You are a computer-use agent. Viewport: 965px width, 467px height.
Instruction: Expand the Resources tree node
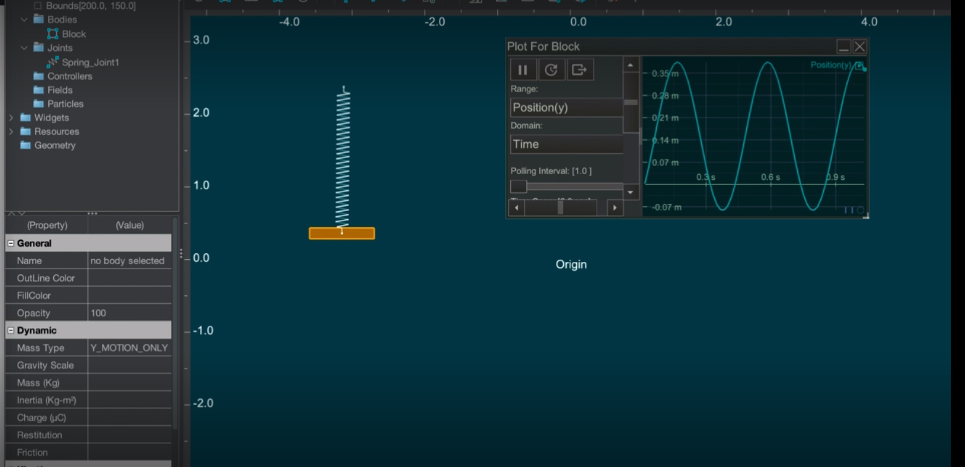(11, 132)
